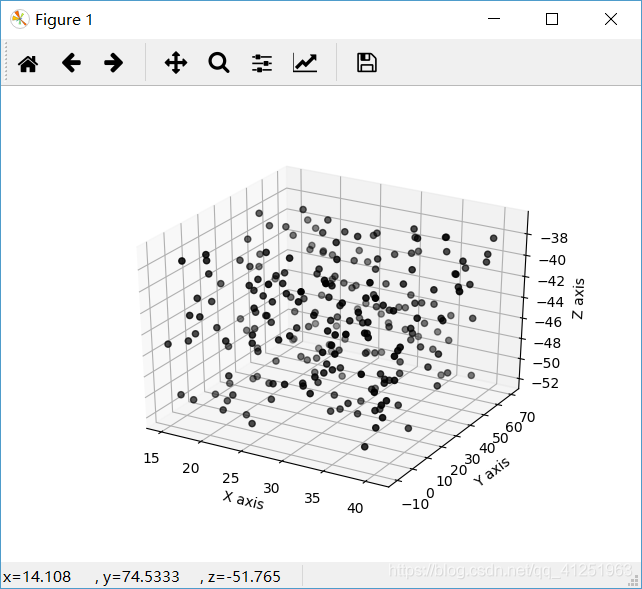Viewport: 642px width, 589px height.
Task: Click the Z tick label −46
Action: pyautogui.click(x=548, y=323)
